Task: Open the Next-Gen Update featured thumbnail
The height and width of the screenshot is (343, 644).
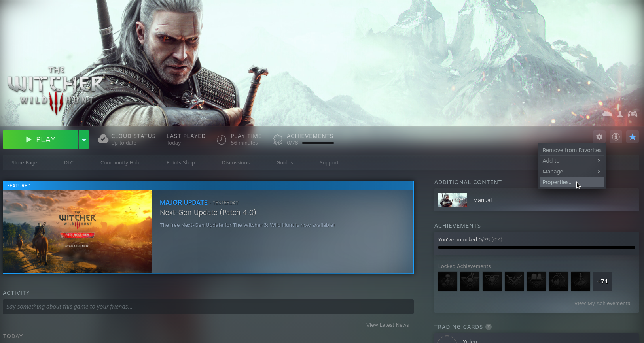Action: click(78, 232)
